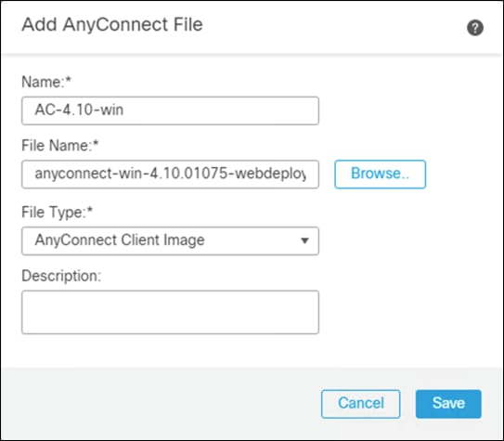Cancel the Add AnyConnect File dialog
The image size is (504, 441).
[x=361, y=404]
